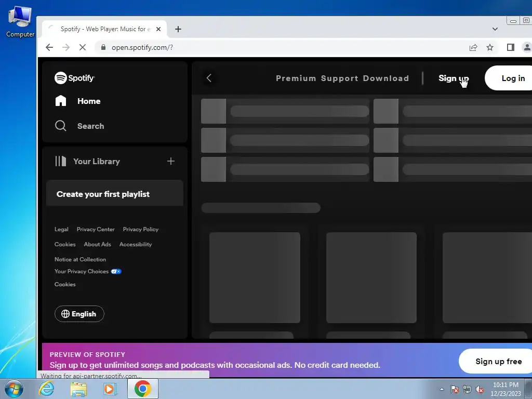Open the Support link
This screenshot has width=532, height=399.
tap(339, 78)
